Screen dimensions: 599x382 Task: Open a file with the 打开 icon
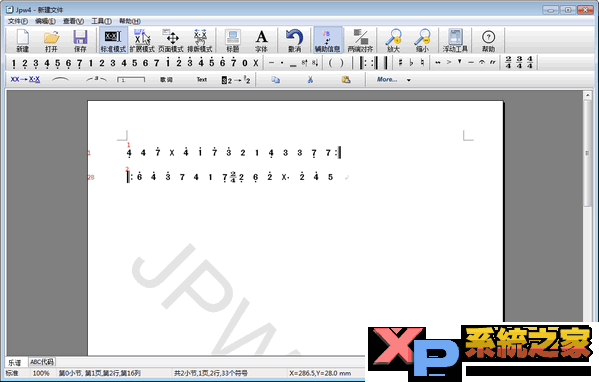[51, 40]
